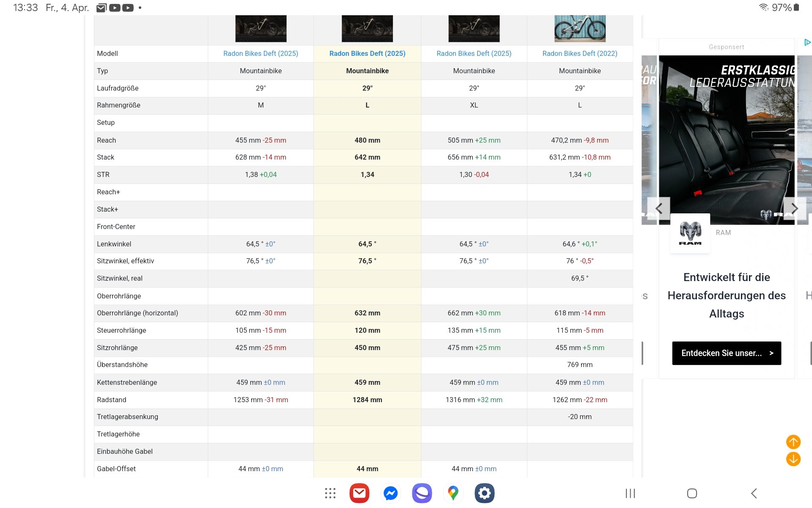Select the 'Kettenstrebenlänge' row label

[127, 382]
